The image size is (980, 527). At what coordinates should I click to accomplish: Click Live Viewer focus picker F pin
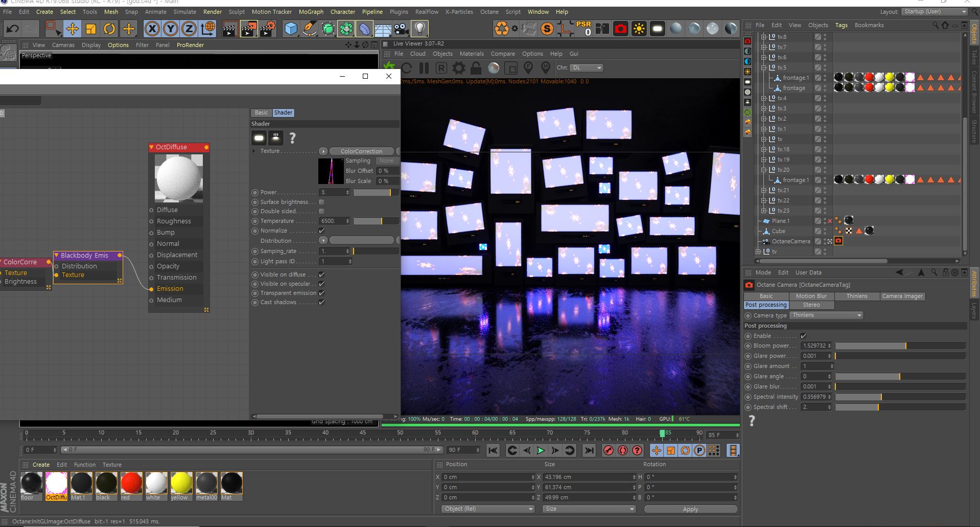(x=528, y=67)
